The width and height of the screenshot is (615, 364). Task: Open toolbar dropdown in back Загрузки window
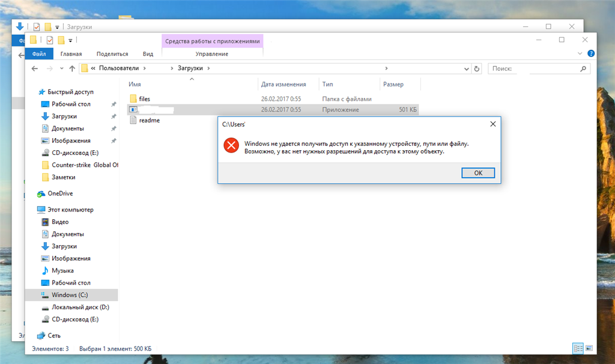(x=57, y=27)
